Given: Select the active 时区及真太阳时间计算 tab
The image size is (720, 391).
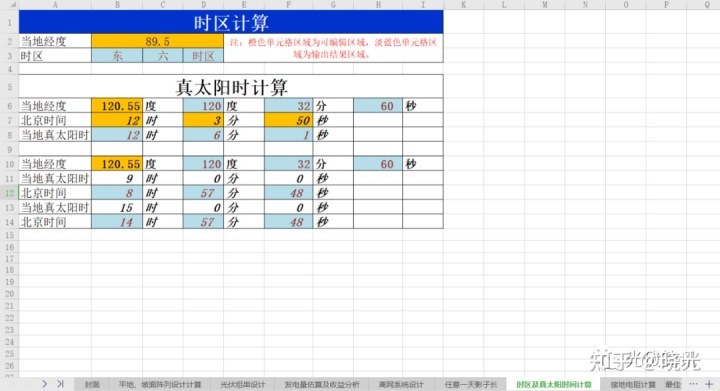Looking at the screenshot, I should (553, 384).
